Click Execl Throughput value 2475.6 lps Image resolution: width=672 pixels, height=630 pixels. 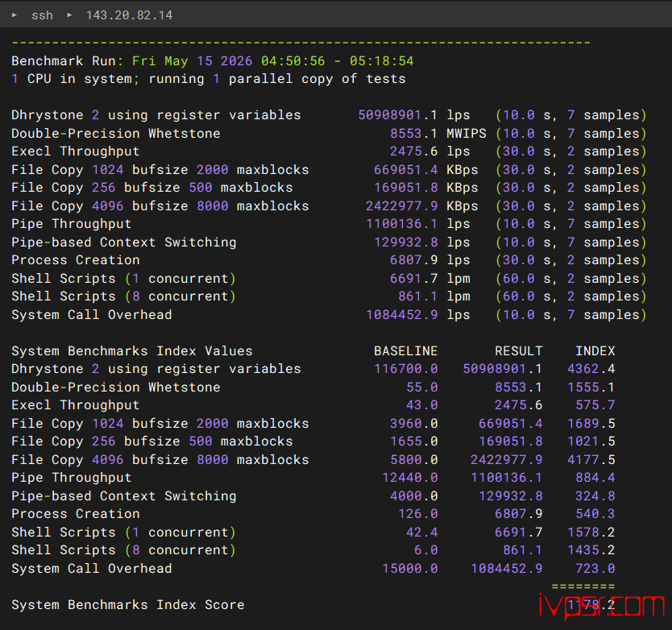coord(429,151)
